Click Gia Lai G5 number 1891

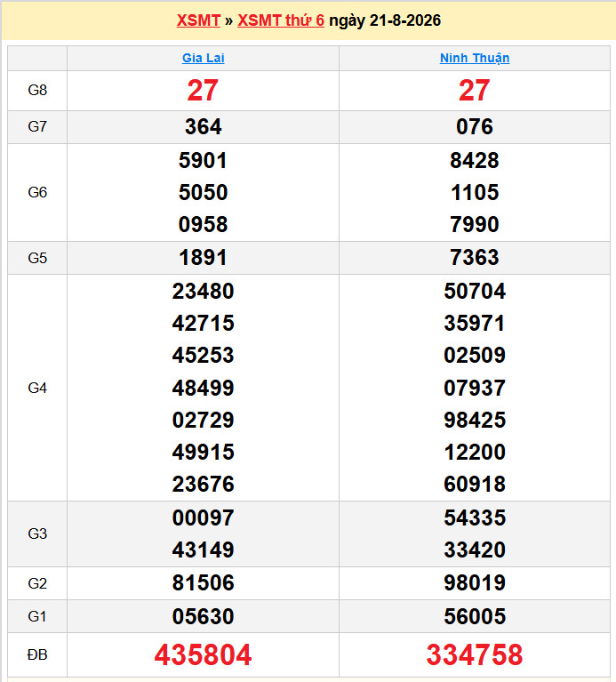tap(203, 258)
